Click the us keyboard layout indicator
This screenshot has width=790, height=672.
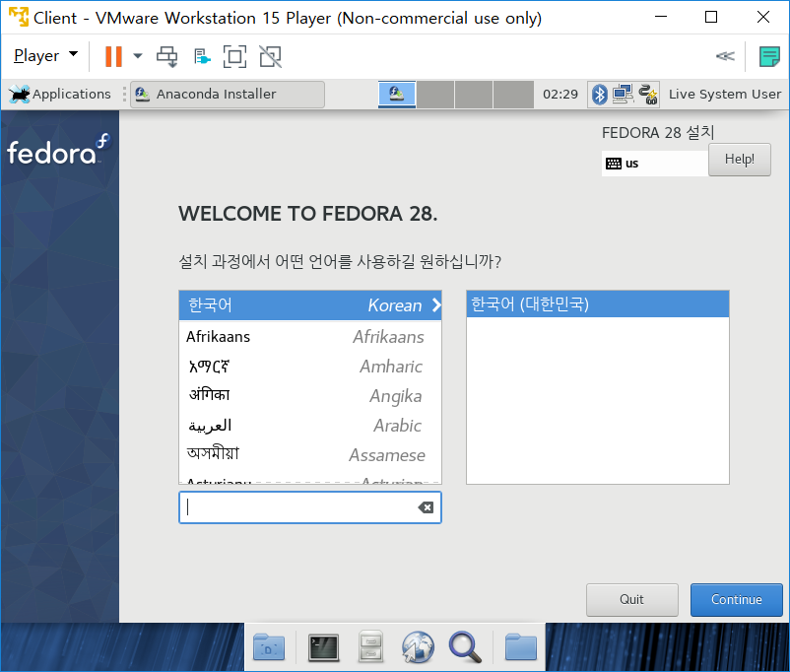[x=654, y=164]
